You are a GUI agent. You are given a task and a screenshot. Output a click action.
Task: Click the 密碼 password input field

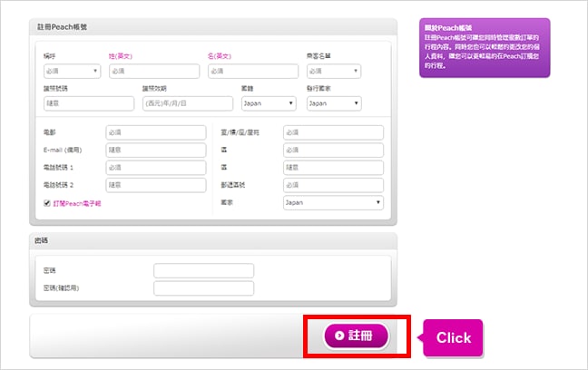(203, 270)
